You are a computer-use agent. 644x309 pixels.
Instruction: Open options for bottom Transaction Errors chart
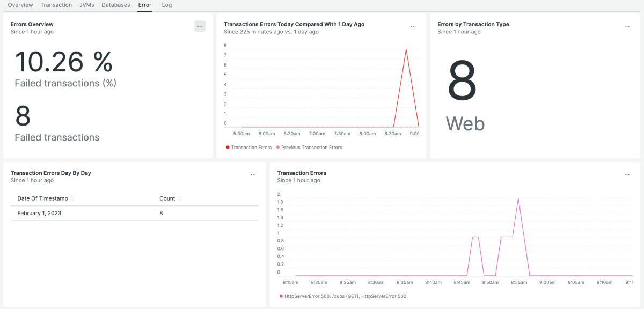(x=626, y=175)
